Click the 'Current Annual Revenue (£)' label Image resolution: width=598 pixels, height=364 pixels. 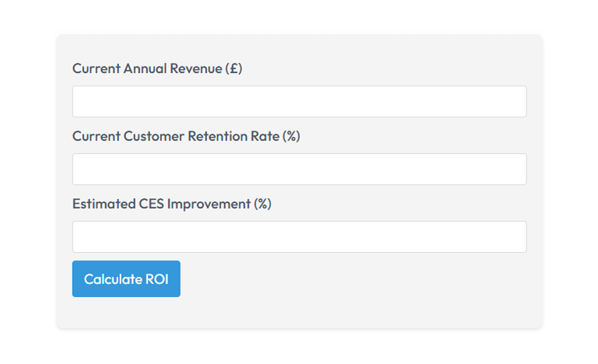click(x=157, y=68)
